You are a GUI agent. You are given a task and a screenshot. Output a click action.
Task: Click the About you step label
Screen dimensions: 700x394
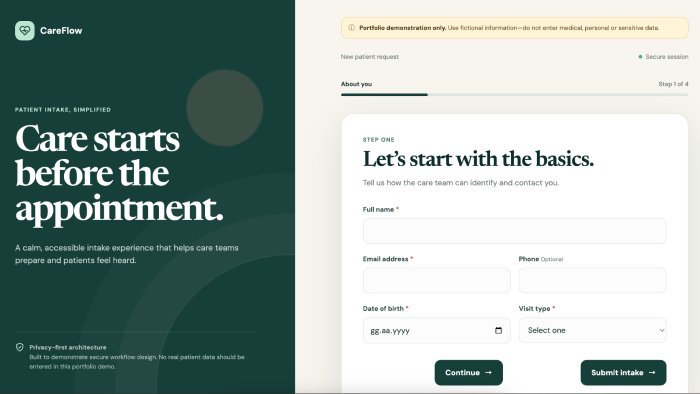click(356, 84)
